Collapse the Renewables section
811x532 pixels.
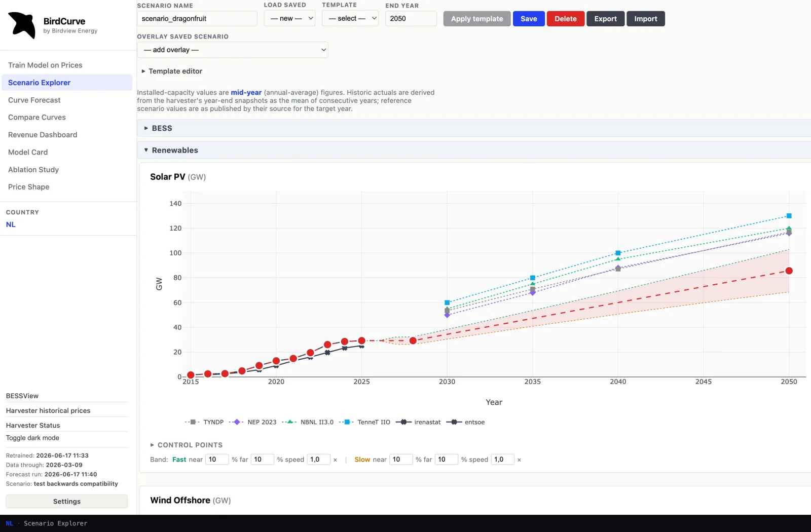pyautogui.click(x=474, y=150)
